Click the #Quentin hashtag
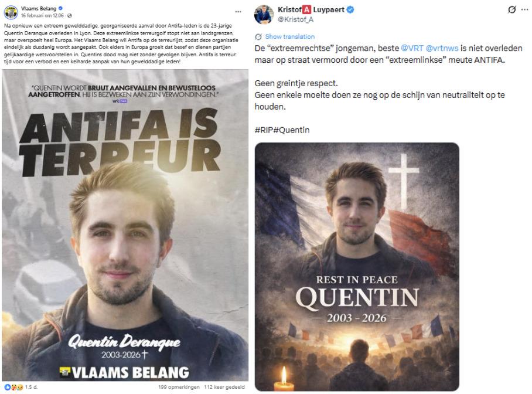The height and width of the screenshot is (394, 532). (291, 130)
